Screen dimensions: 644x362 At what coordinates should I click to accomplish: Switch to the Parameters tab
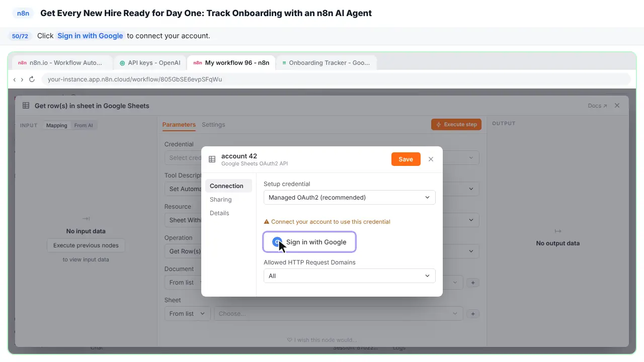[x=179, y=125]
